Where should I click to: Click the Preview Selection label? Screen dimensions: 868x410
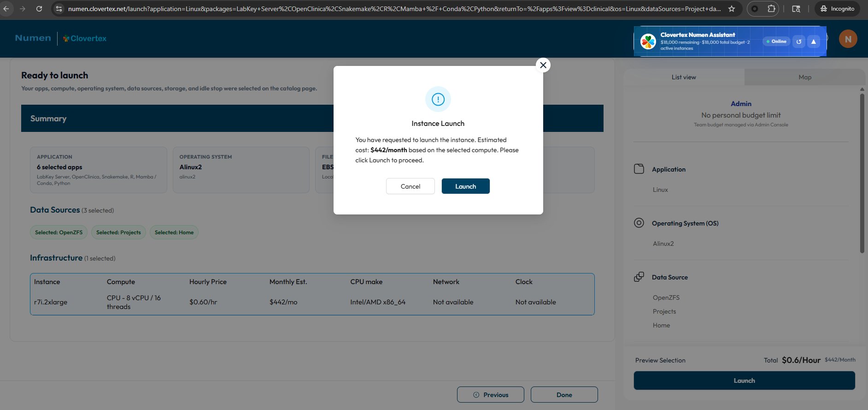[660, 360]
